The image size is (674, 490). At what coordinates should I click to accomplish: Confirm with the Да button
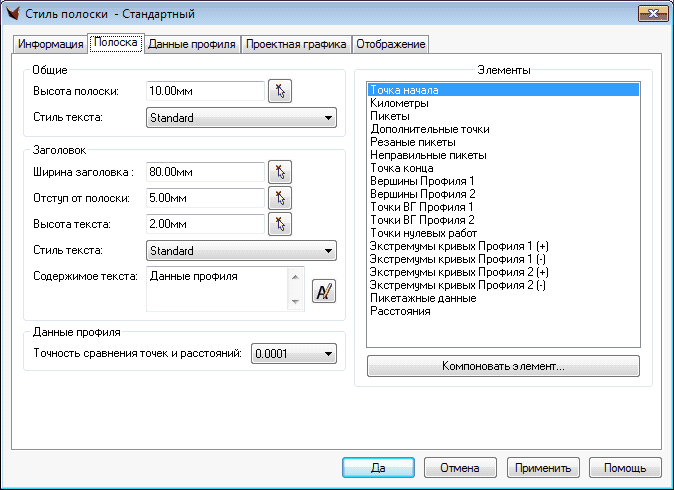(x=378, y=467)
